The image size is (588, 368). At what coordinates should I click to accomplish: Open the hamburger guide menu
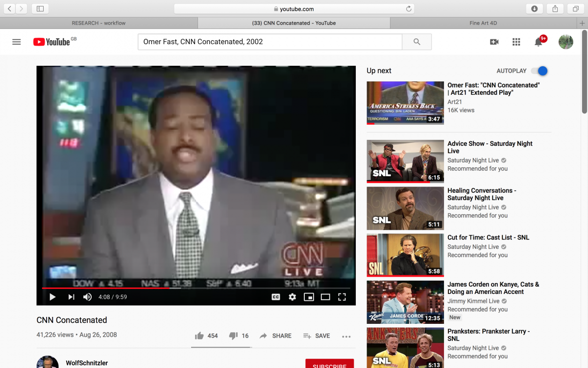tap(16, 42)
